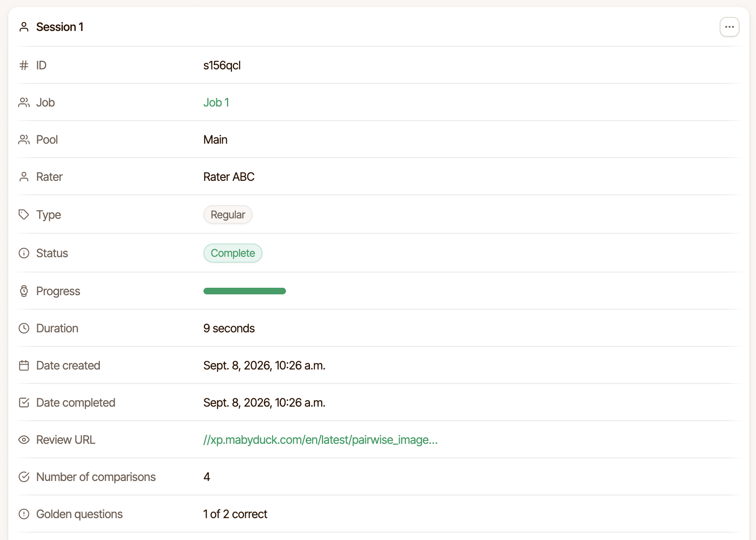Click the Pool value Main
The height and width of the screenshot is (540, 756).
pyautogui.click(x=215, y=140)
